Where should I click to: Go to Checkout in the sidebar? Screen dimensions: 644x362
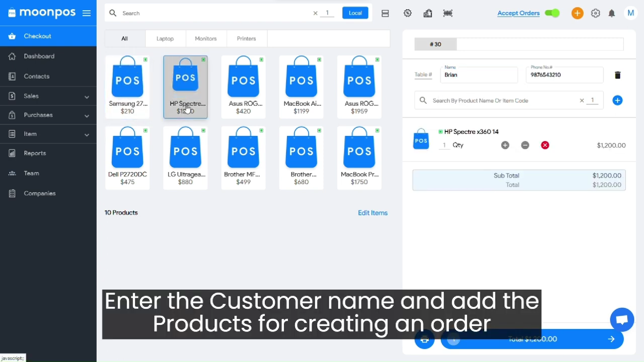48,36
